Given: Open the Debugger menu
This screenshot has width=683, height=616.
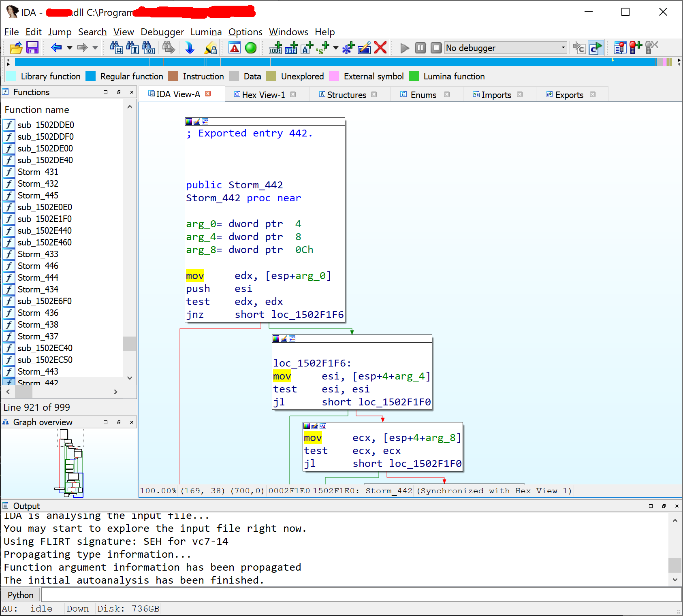Looking at the screenshot, I should point(162,32).
